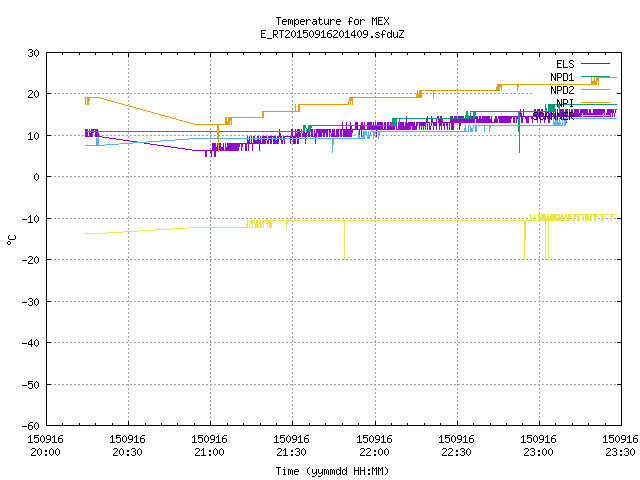Click the y-axis value -40
640x480 pixels.
(x=31, y=343)
